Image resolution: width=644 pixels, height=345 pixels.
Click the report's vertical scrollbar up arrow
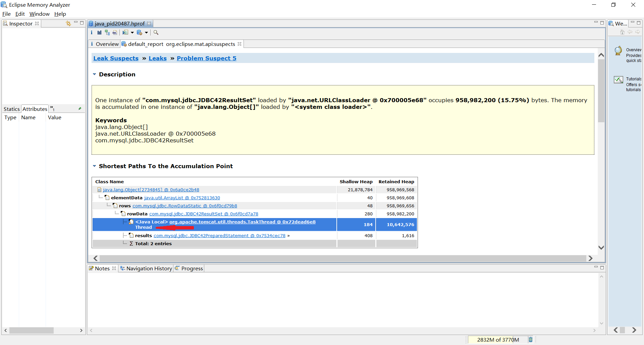pyautogui.click(x=601, y=55)
